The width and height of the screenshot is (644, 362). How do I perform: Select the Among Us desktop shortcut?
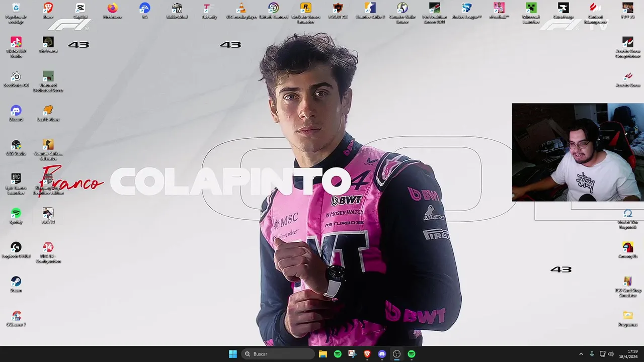pyautogui.click(x=627, y=250)
